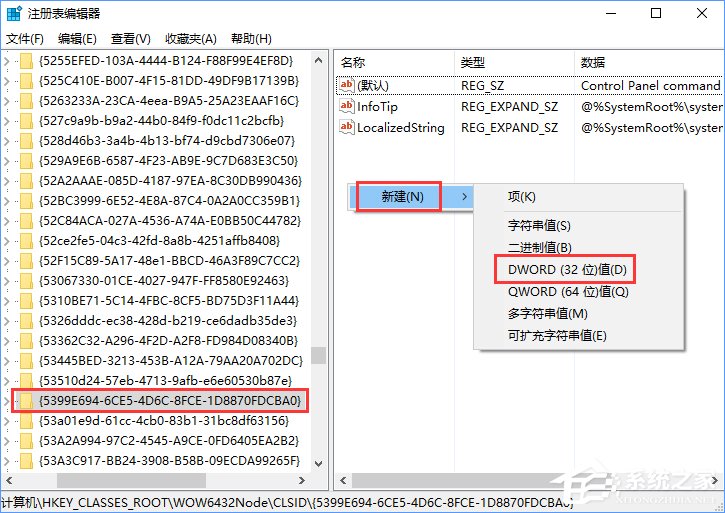Image resolution: width=725 pixels, height=513 pixels.
Task: Click folder icon of {529A9E6B-6587-4F23-AB9E-9C7D683E3C50}
Action: [26, 161]
